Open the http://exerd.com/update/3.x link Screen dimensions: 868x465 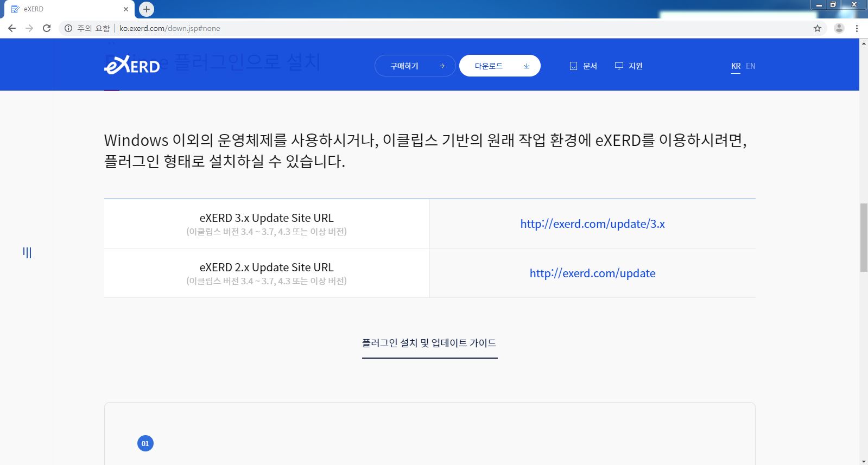point(592,224)
